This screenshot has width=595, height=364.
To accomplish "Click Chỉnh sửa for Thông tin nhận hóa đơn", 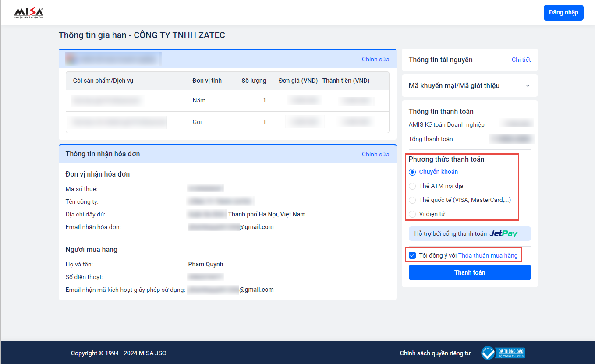I will pyautogui.click(x=375, y=154).
